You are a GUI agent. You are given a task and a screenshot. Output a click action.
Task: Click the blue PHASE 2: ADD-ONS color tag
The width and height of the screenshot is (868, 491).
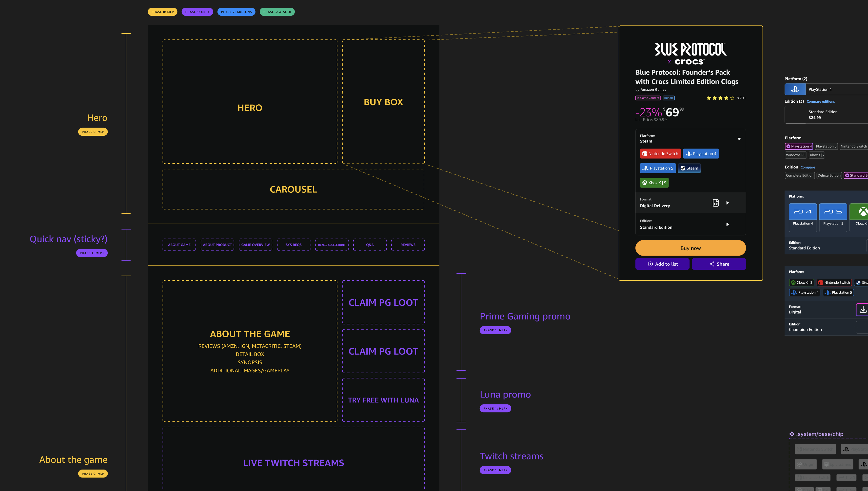(236, 12)
